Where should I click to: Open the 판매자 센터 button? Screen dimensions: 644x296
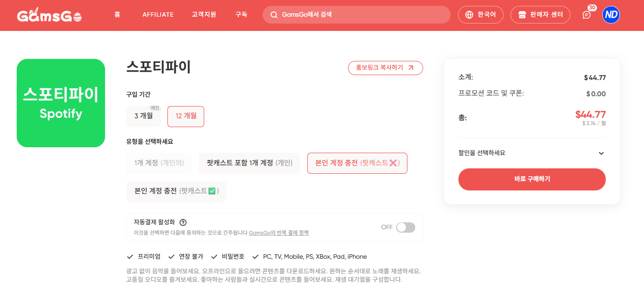pyautogui.click(x=540, y=15)
